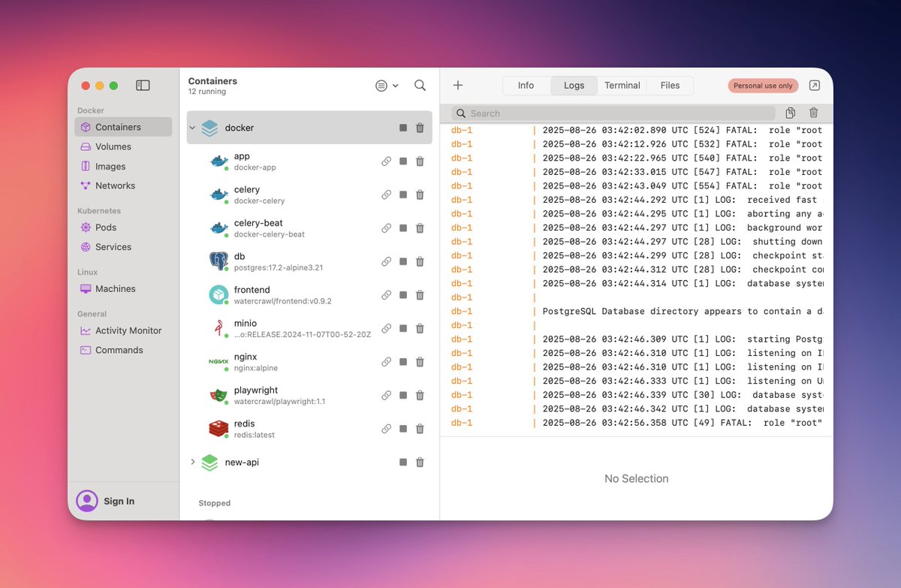Image resolution: width=901 pixels, height=588 pixels.
Task: Delete the app container
Action: point(420,161)
